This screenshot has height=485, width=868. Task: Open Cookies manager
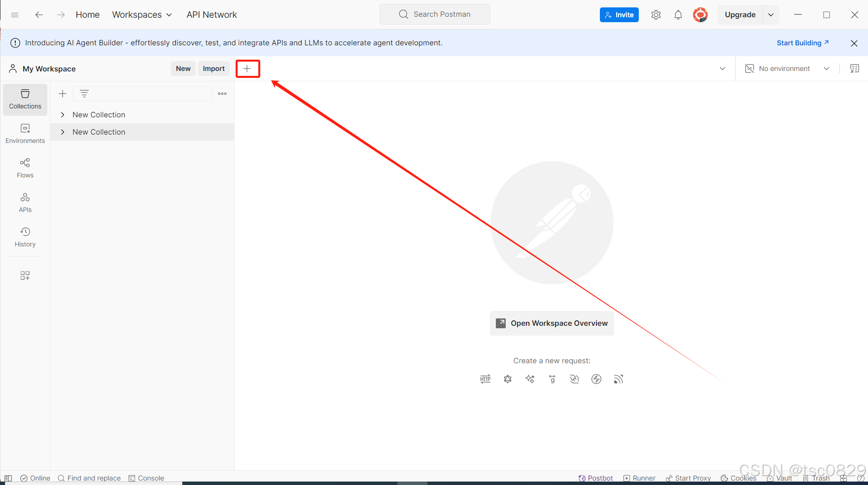738,478
